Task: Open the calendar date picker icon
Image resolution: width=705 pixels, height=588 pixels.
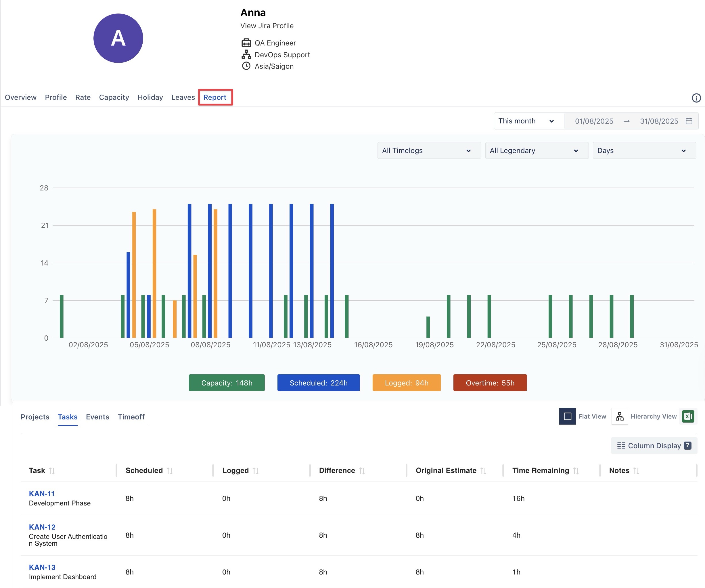Action: pyautogui.click(x=689, y=121)
